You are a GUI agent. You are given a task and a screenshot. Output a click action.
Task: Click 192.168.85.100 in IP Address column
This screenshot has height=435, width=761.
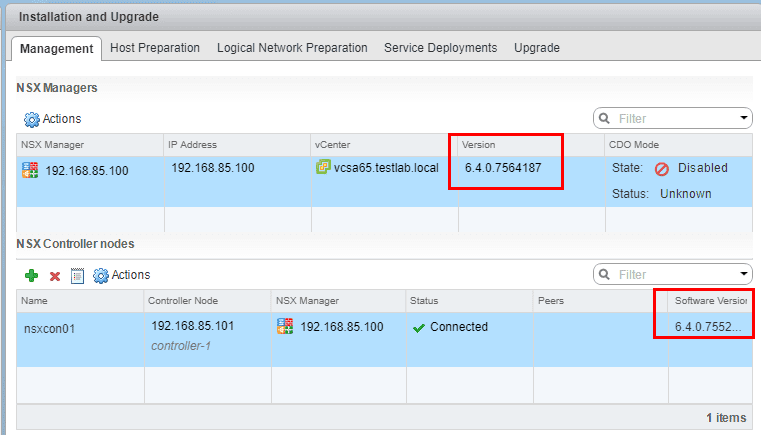click(213, 168)
